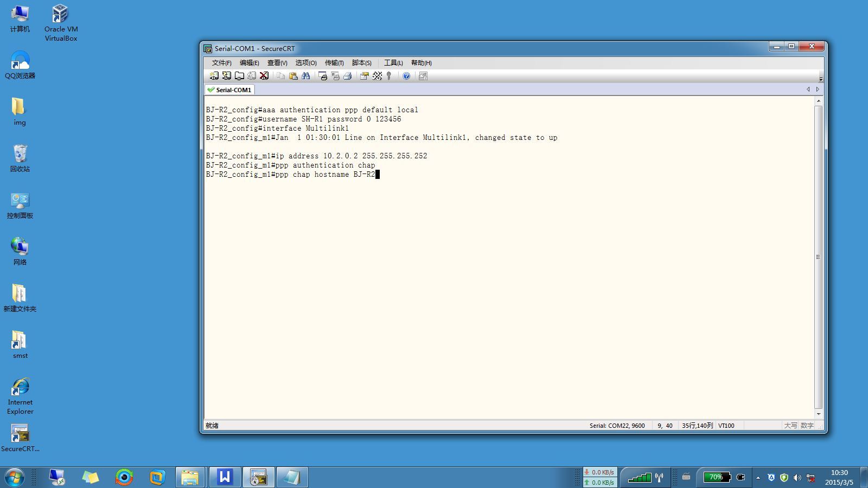Image resolution: width=868 pixels, height=488 pixels.
Task: Open the 选项(O) menu
Action: [306, 63]
